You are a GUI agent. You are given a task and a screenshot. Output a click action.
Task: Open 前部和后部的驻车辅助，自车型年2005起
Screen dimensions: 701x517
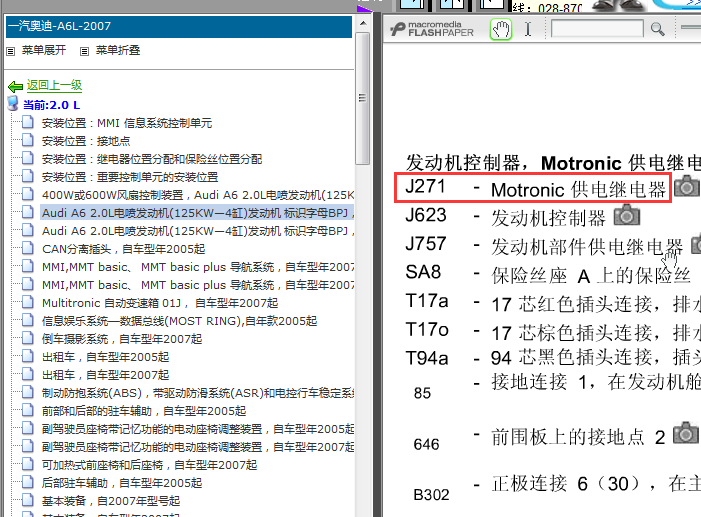pos(144,411)
